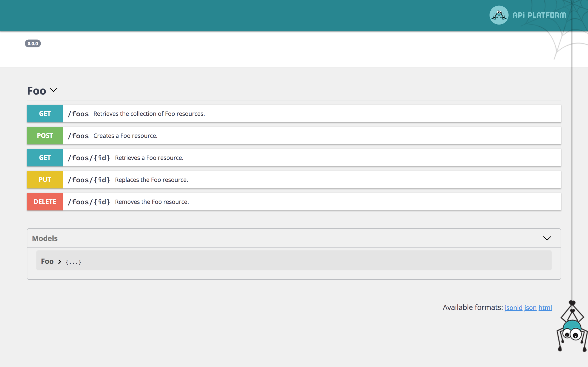
Task: Collapse the Models section
Action: coord(547,238)
